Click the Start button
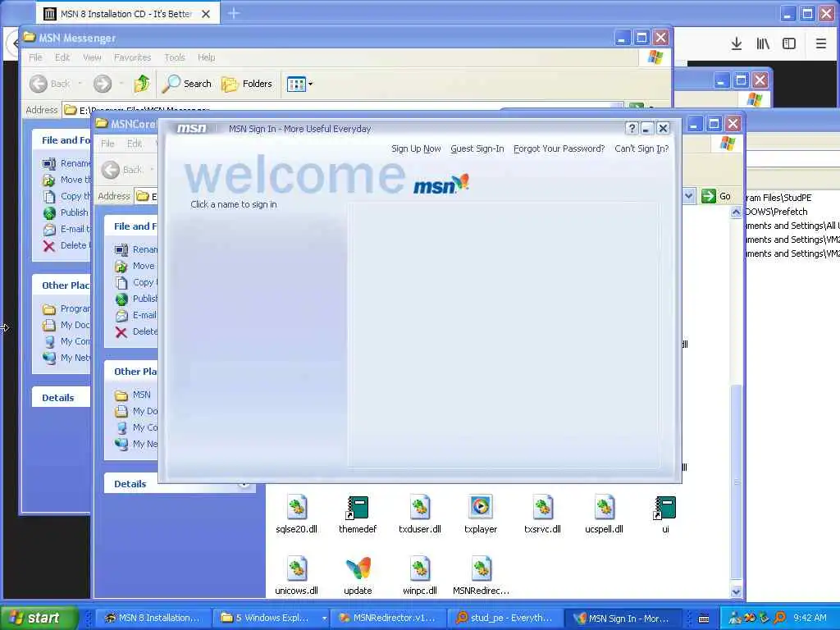The image size is (840, 630). pyautogui.click(x=39, y=618)
